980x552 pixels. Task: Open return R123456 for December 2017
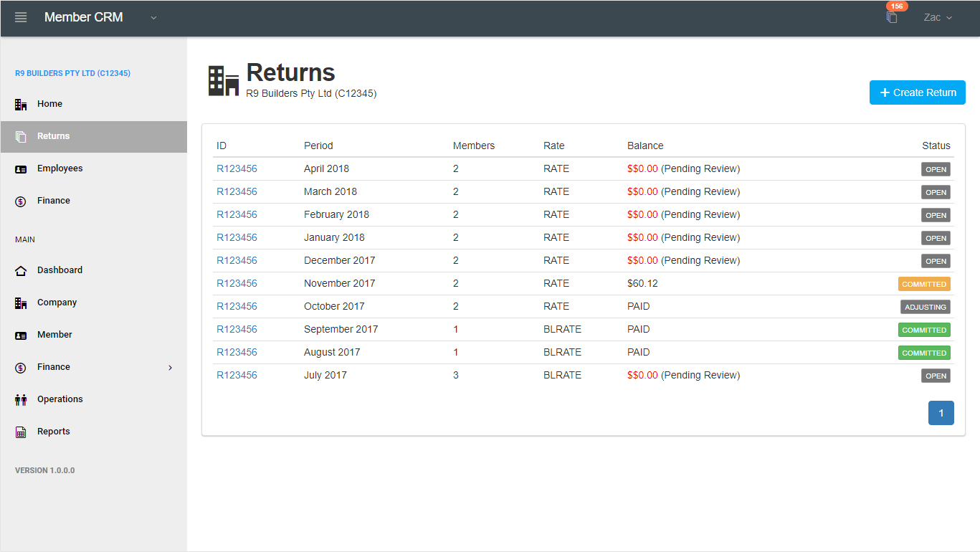[237, 260]
